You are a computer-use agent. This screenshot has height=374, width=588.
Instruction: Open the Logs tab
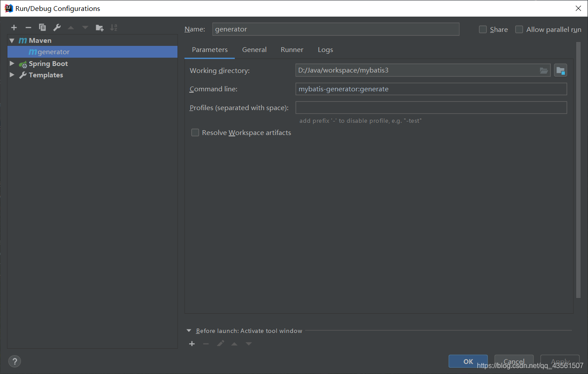point(325,49)
